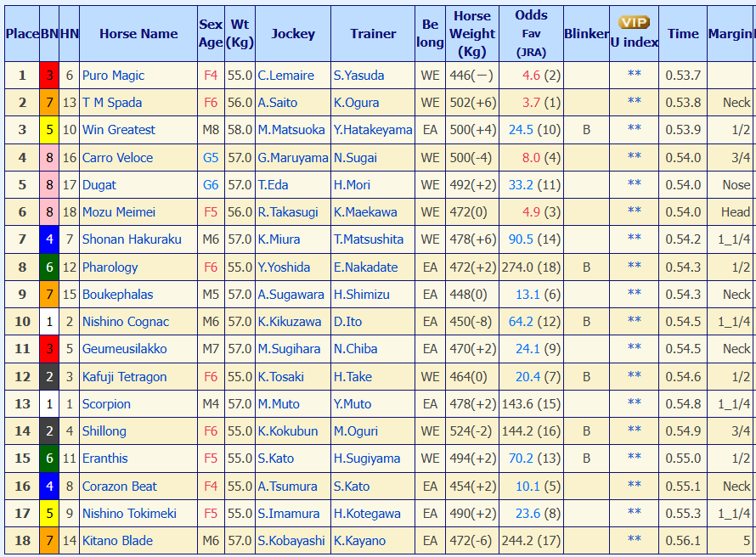Screen dimensions: 756x557
Task: Open jockey S.Imamura profile
Action: [x=288, y=513]
